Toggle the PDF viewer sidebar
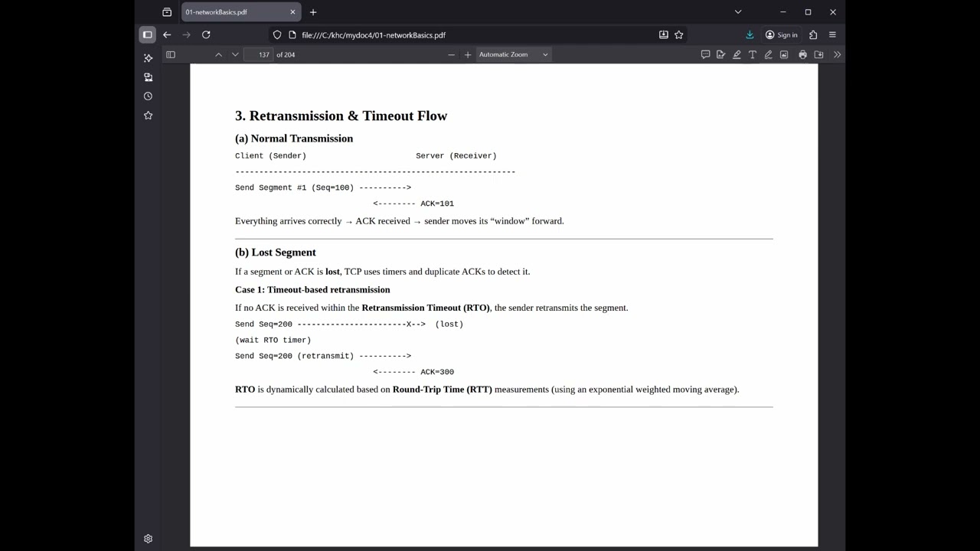Image resolution: width=980 pixels, height=551 pixels. point(171,54)
